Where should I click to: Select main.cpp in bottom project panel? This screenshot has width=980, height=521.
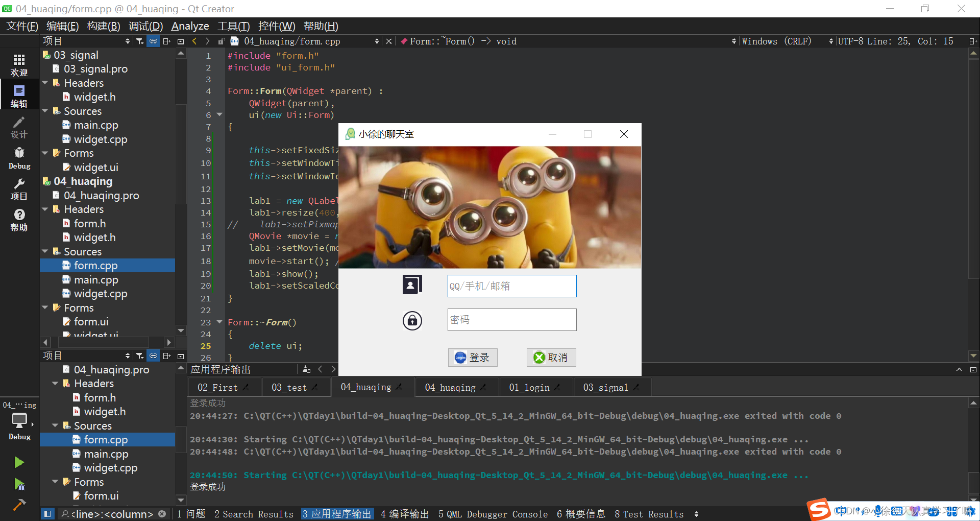tap(106, 454)
